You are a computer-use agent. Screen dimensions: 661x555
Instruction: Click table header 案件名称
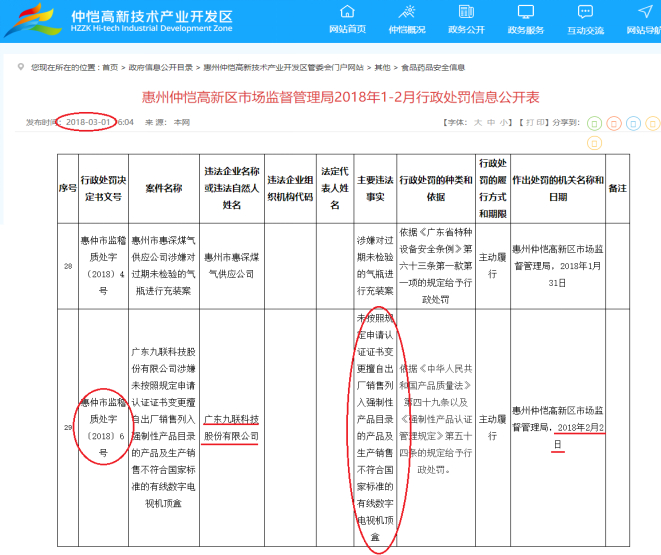tap(164, 188)
